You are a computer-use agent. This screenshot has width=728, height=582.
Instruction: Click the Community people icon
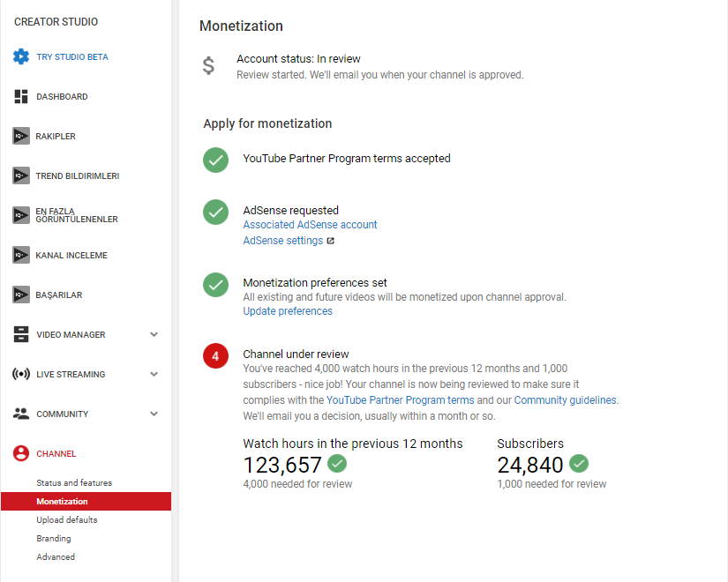[x=21, y=414]
